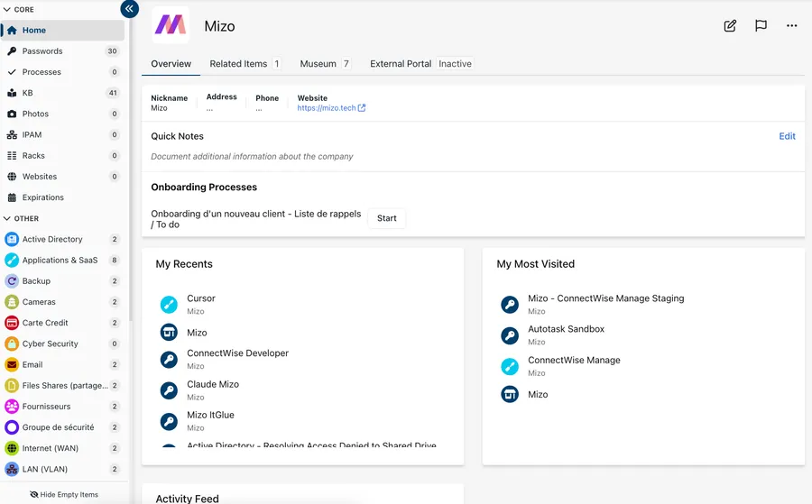Viewport: 812px width, 504px height.
Task: Open the https://mizo.tech website link
Action: point(331,108)
